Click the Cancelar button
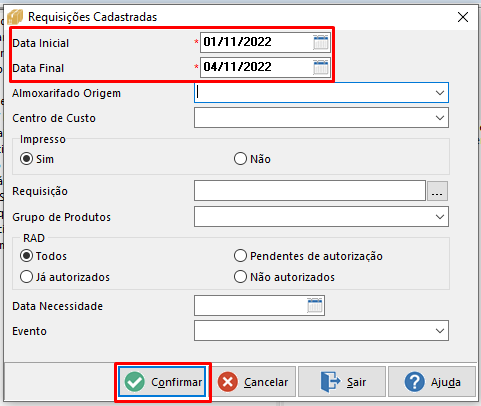The height and width of the screenshot is (406, 481). 254,382
